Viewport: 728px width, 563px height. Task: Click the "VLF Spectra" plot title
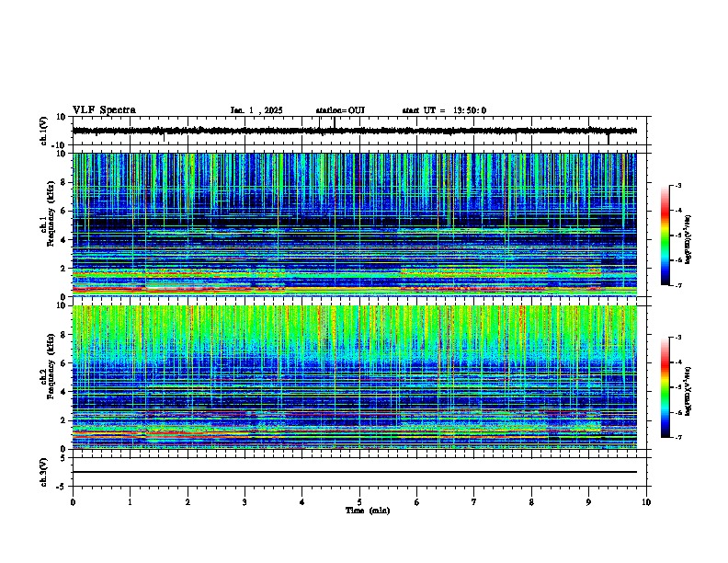pyautogui.click(x=104, y=110)
